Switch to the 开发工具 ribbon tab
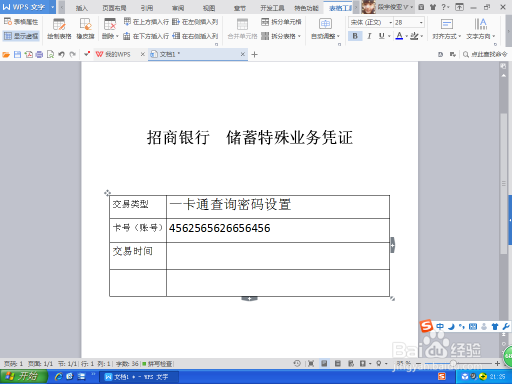The width and height of the screenshot is (512, 384). tap(272, 8)
